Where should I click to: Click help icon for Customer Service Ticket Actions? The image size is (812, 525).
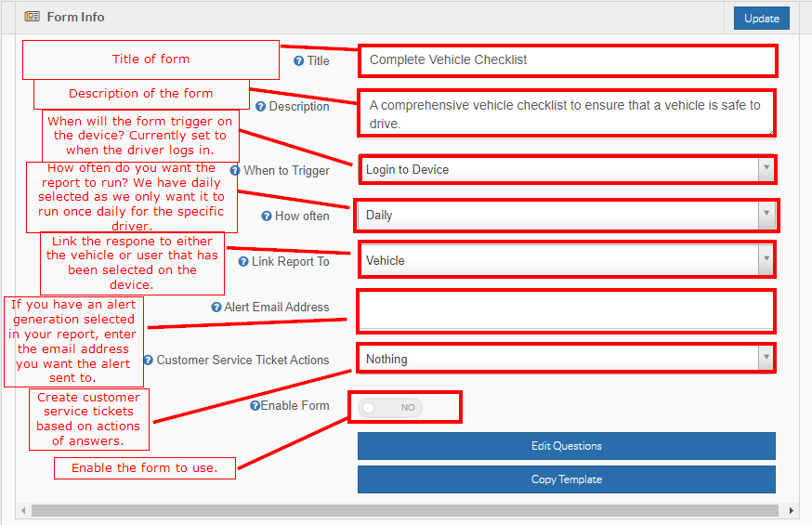pos(148,360)
